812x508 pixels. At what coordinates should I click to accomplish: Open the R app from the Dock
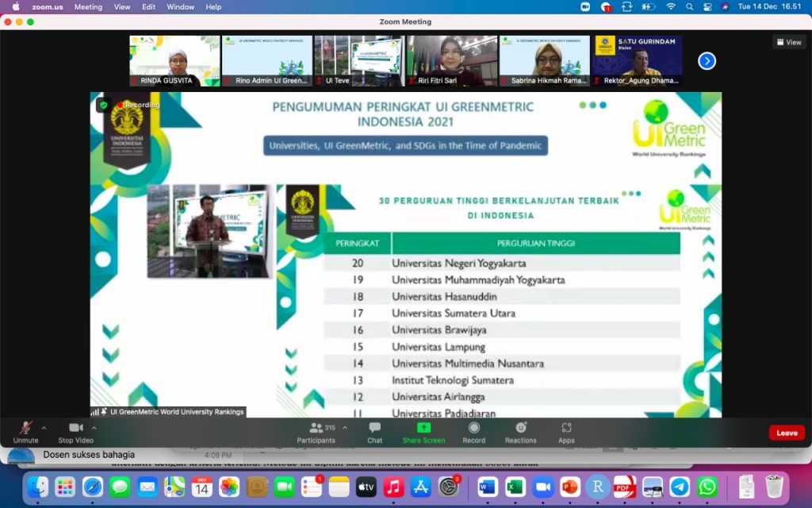tap(598, 487)
